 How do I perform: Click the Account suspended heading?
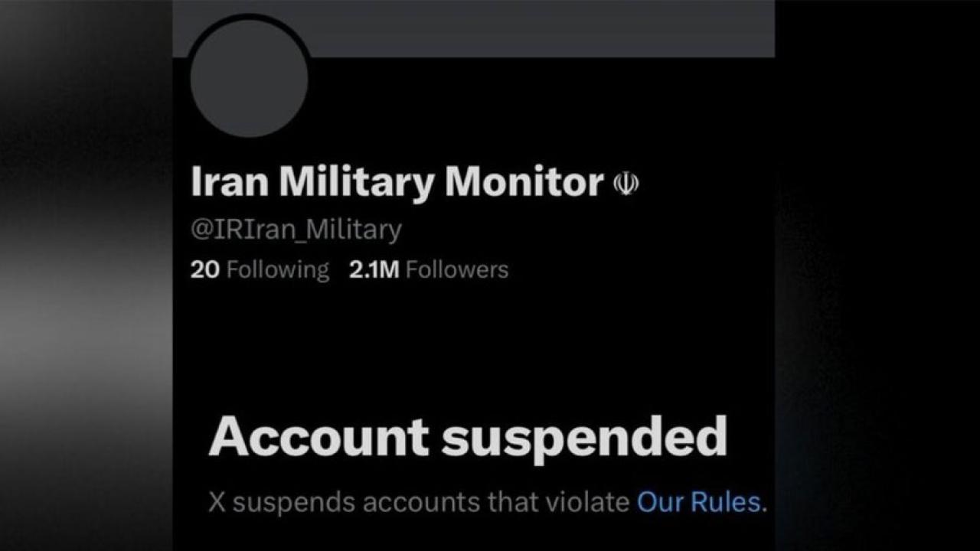click(x=467, y=438)
